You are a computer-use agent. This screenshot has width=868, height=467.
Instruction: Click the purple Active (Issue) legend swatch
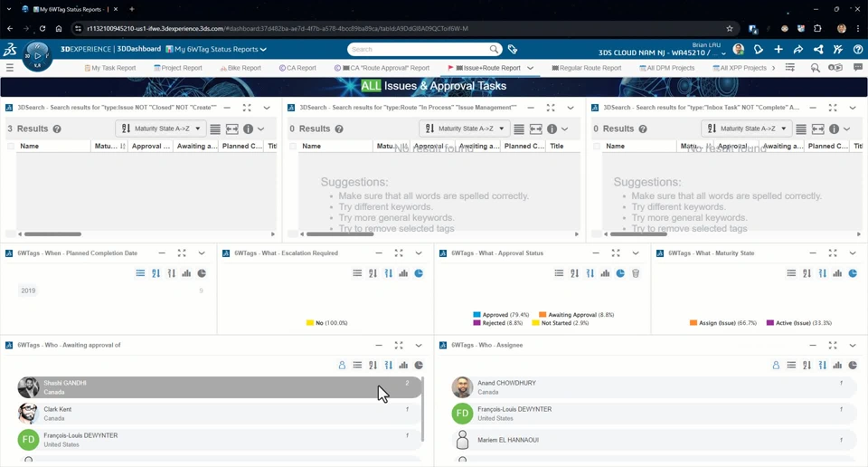pos(770,322)
